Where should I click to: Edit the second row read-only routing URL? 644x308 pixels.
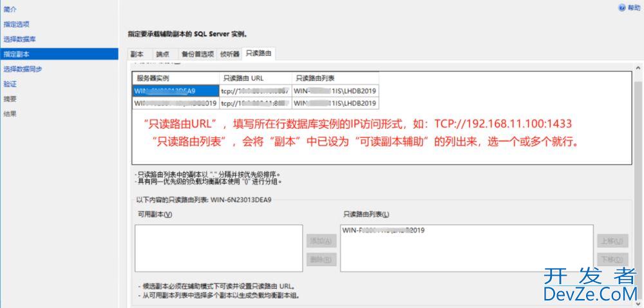pos(256,103)
